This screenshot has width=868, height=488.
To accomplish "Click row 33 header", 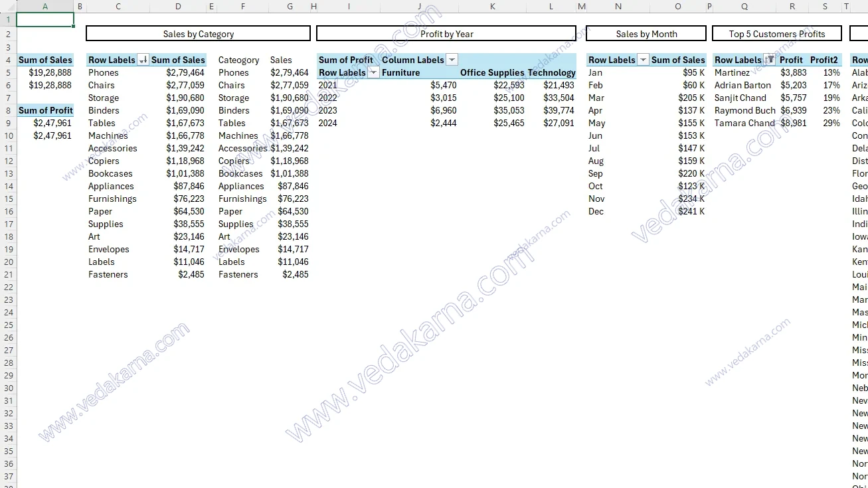I will tap(8, 426).
